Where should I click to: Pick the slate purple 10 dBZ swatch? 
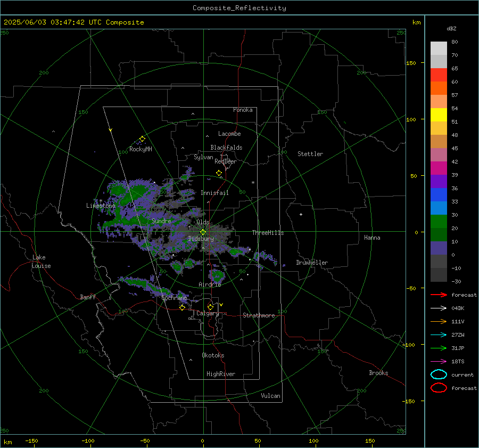coord(439,248)
